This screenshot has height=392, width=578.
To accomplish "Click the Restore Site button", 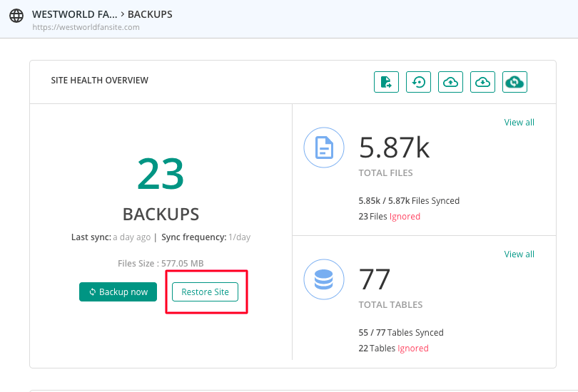I will (205, 292).
